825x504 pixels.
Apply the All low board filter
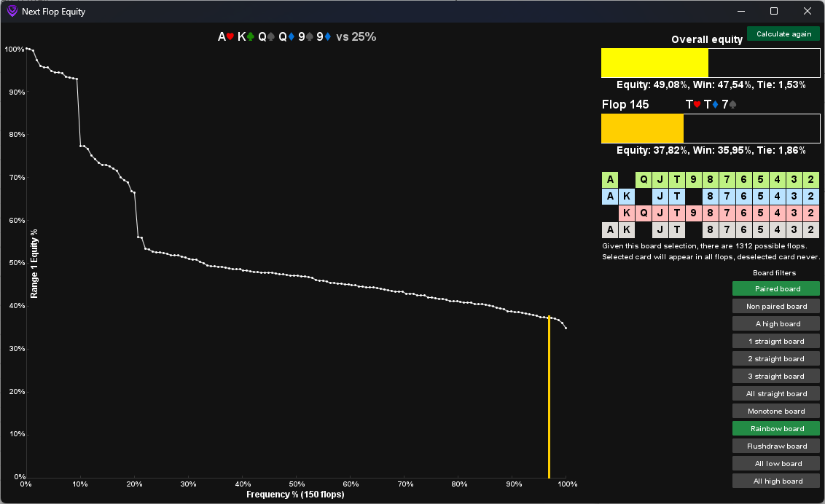coord(776,464)
